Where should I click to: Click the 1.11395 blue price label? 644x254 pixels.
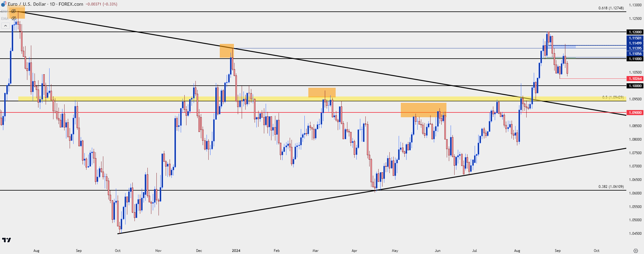pyautogui.click(x=635, y=48)
